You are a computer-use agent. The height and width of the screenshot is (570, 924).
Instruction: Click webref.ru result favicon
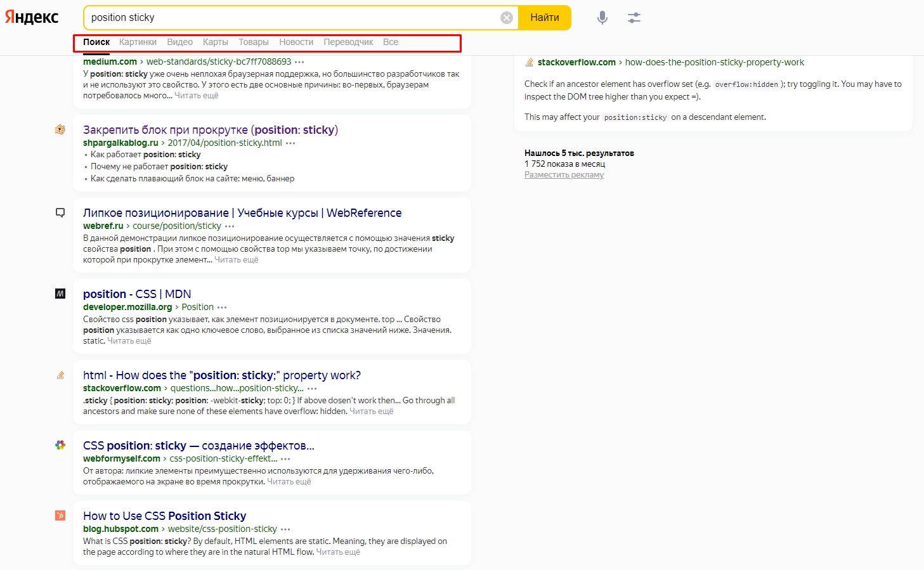coord(60,212)
